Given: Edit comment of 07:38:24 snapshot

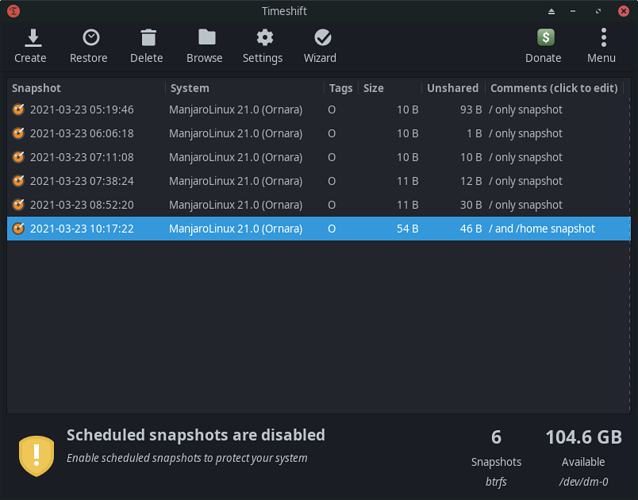Looking at the screenshot, I should point(525,181).
